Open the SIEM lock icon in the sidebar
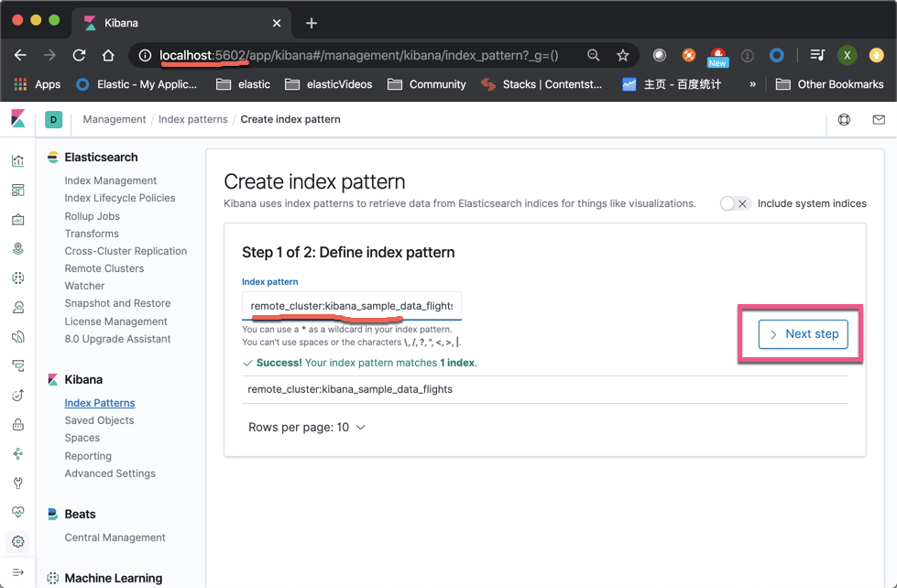 point(17,426)
